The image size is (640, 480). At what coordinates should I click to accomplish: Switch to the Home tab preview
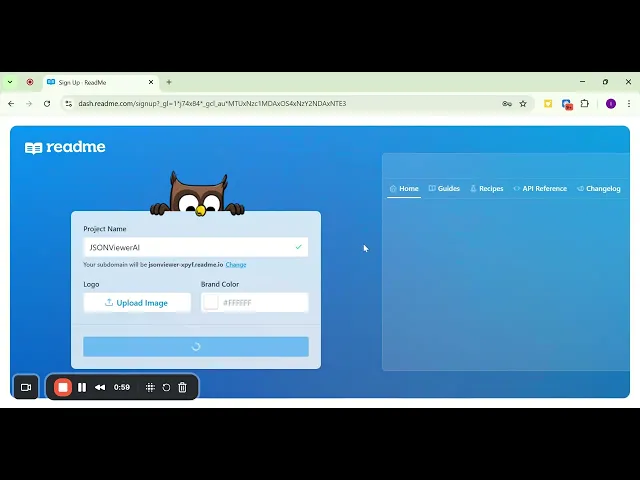click(404, 189)
